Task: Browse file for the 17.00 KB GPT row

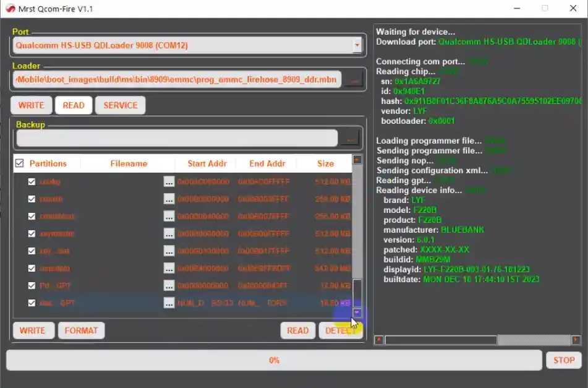Action: pyautogui.click(x=169, y=286)
